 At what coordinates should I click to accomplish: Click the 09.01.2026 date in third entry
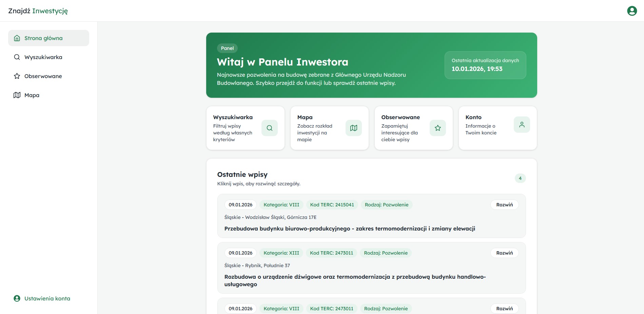tap(240, 309)
